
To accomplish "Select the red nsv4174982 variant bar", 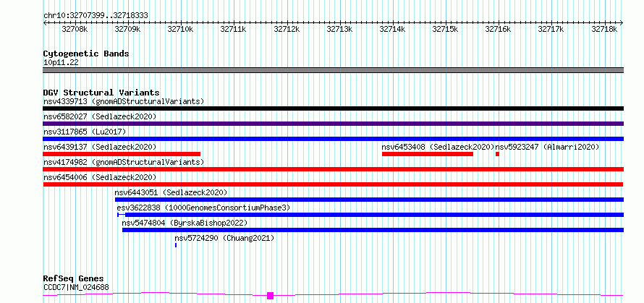I will (x=333, y=169).
